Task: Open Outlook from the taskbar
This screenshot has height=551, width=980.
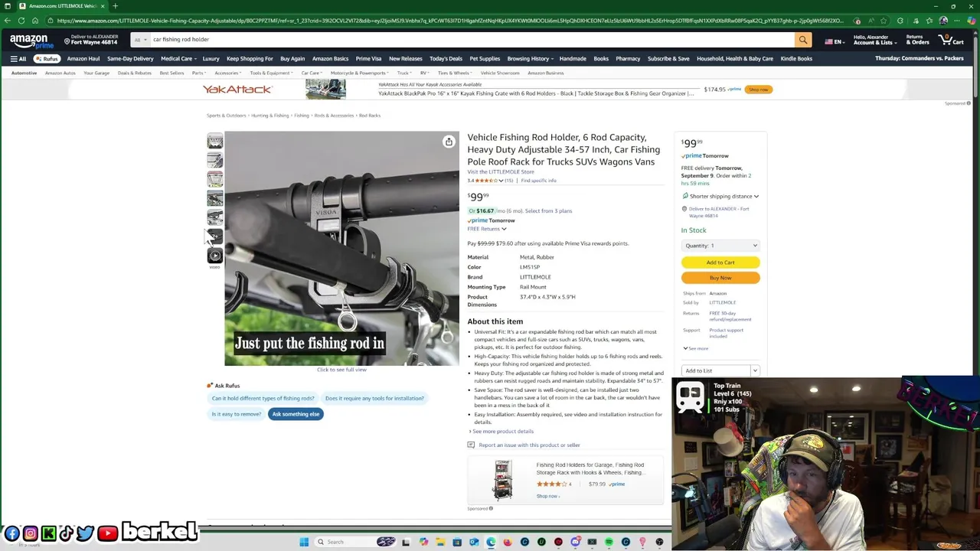Action: 474,542
